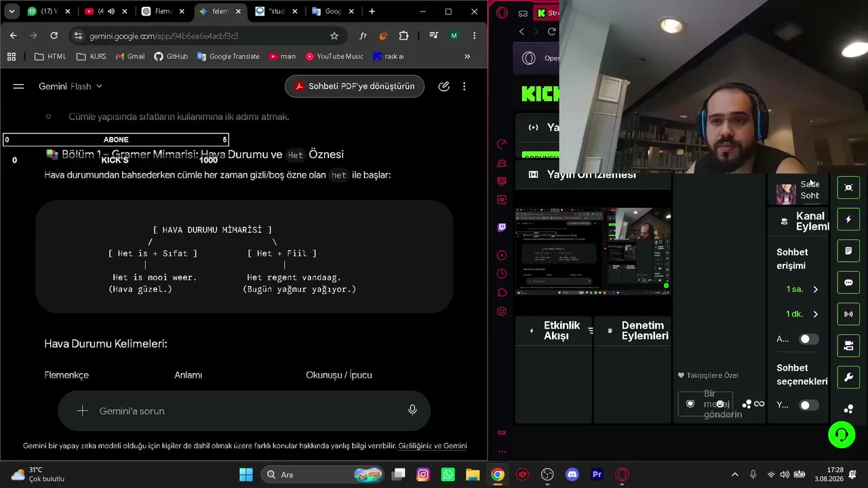Open the Chrome profile avatar M
The height and width of the screenshot is (488, 868).
click(x=454, y=36)
